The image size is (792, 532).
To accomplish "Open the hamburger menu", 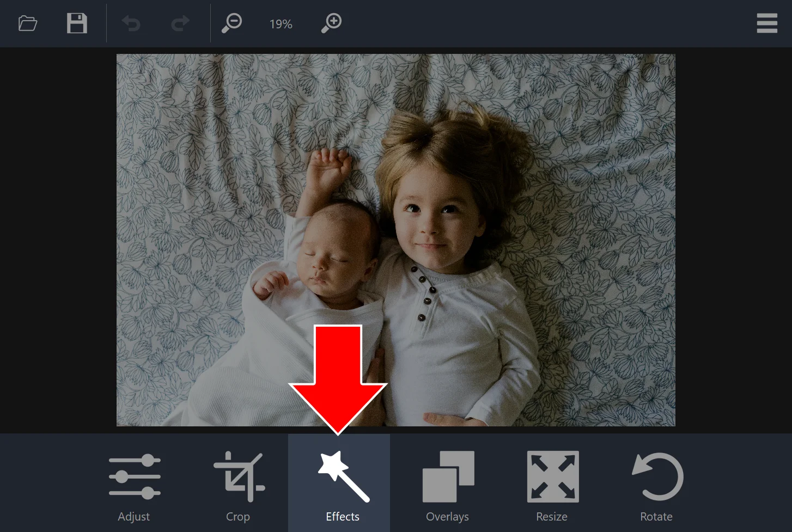I will 767,23.
